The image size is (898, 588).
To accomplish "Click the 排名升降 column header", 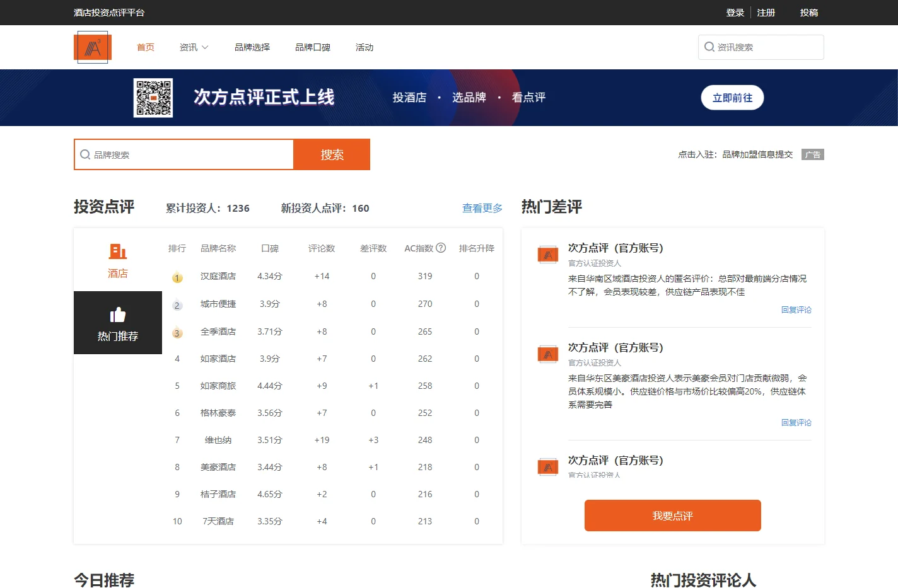I will 477,248.
